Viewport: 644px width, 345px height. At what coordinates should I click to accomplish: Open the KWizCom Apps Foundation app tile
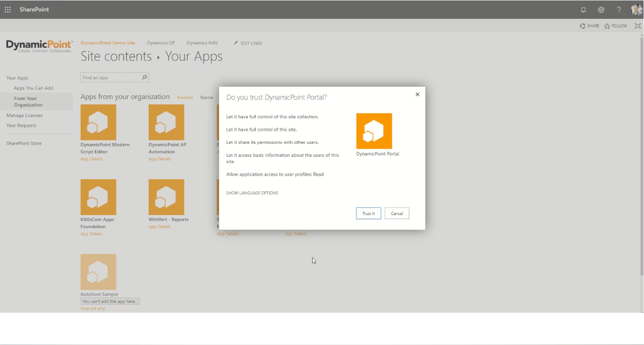point(98,197)
